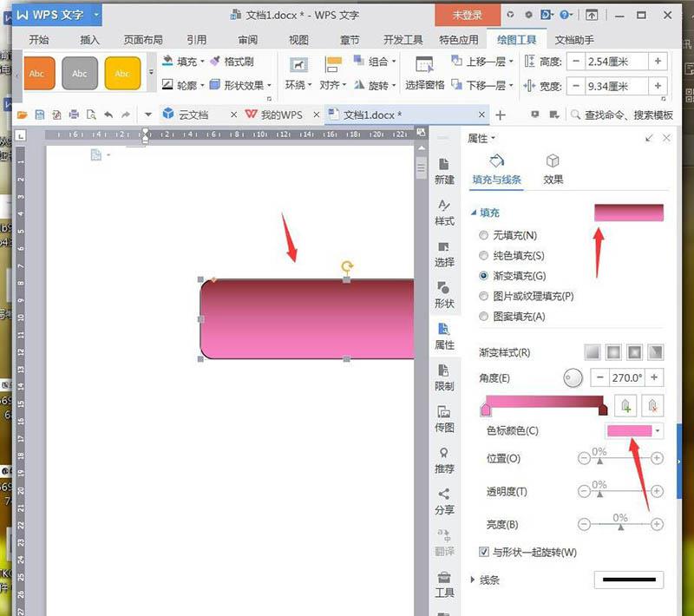Select the 格式刷 (Format Painter) tool
The height and width of the screenshot is (616, 694).
point(240,61)
